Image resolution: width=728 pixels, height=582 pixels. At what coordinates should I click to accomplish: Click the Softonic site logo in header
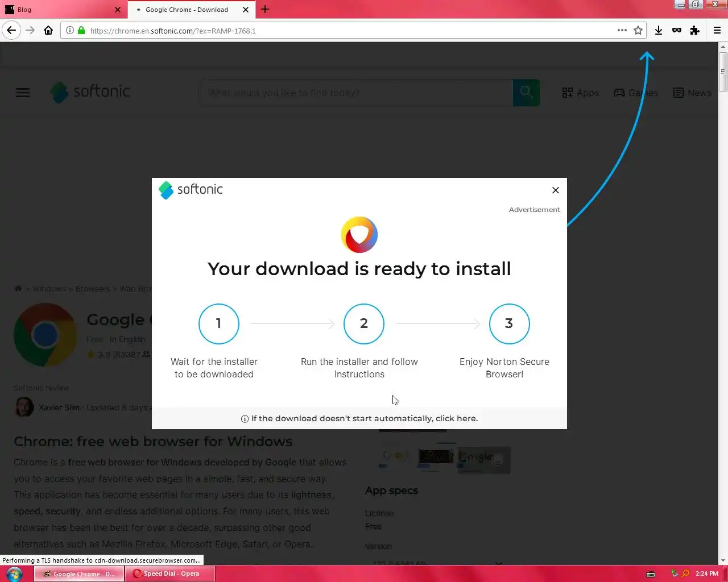click(x=90, y=92)
